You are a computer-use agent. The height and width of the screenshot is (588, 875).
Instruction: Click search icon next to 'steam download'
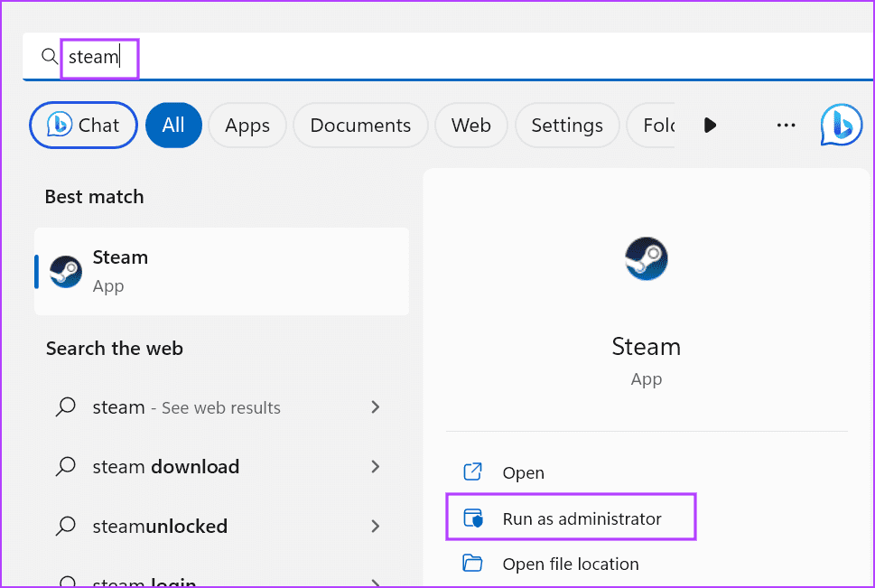coord(66,466)
